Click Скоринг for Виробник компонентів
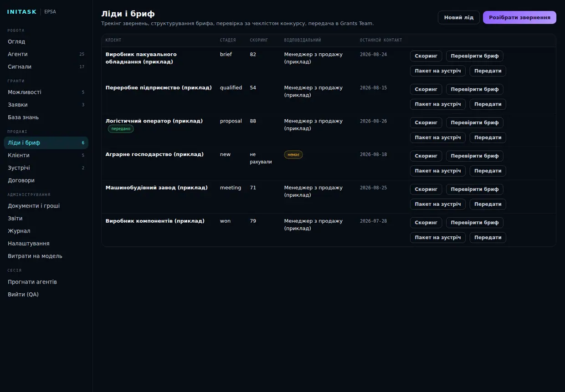The width and height of the screenshot is (565, 392). pyautogui.click(x=426, y=222)
